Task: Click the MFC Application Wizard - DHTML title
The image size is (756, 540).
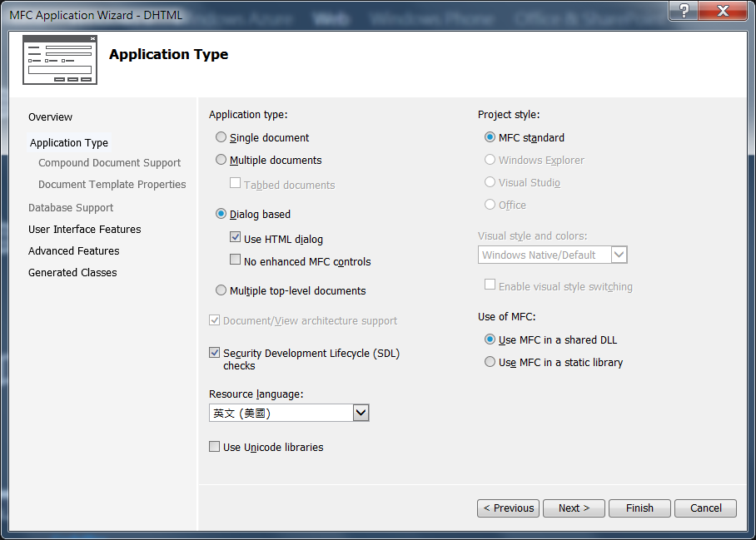Action: pyautogui.click(x=96, y=15)
